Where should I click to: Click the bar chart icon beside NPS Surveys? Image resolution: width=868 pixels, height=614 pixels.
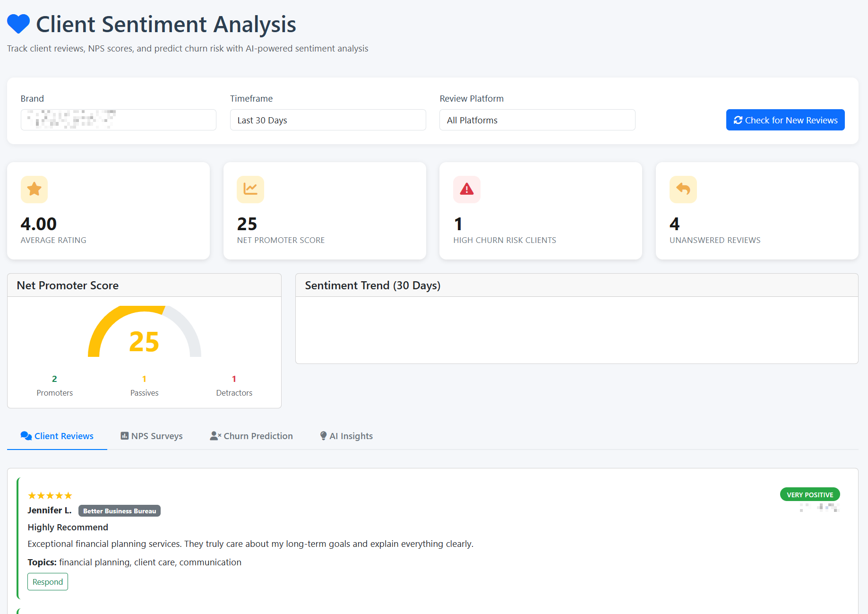coord(124,435)
